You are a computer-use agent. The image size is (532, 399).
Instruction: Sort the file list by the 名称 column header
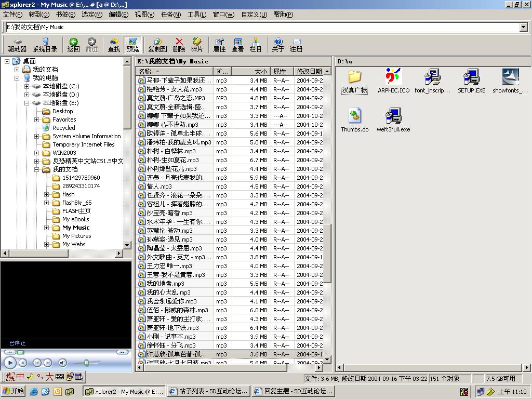point(175,71)
